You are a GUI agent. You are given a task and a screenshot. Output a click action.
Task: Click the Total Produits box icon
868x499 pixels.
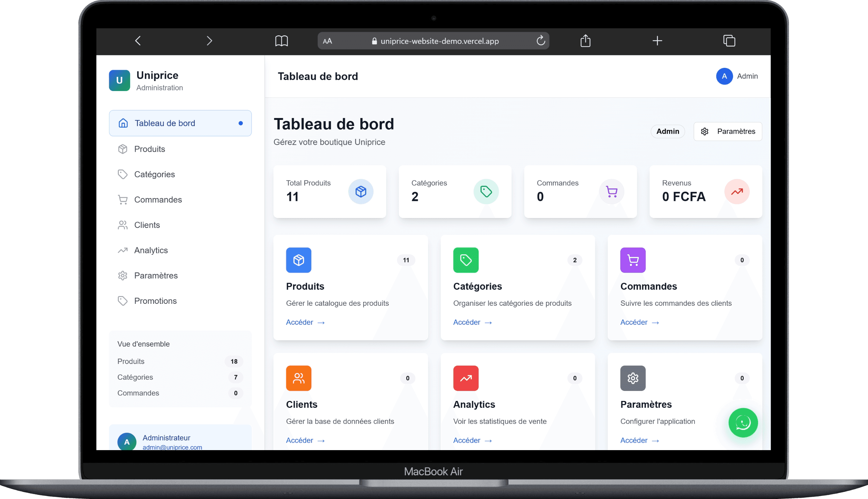[361, 192]
